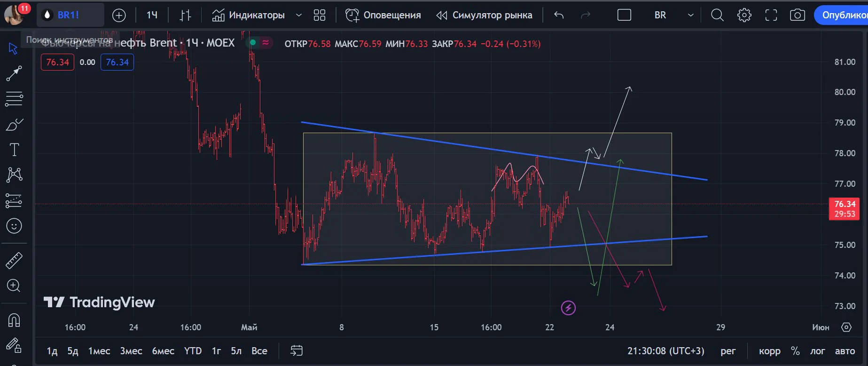Image resolution: width=868 pixels, height=366 pixels.
Task: Open the quick search magnifier
Action: point(717,16)
